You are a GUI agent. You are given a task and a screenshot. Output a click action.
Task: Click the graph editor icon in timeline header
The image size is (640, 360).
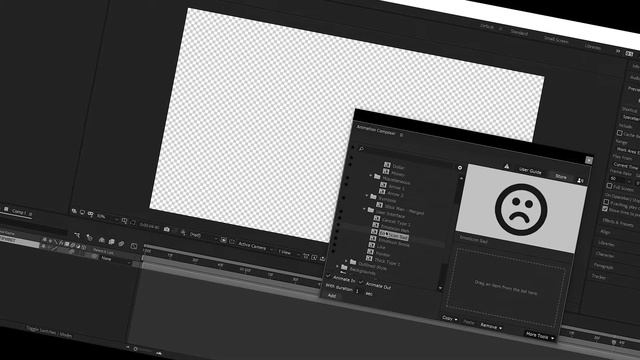[133, 246]
